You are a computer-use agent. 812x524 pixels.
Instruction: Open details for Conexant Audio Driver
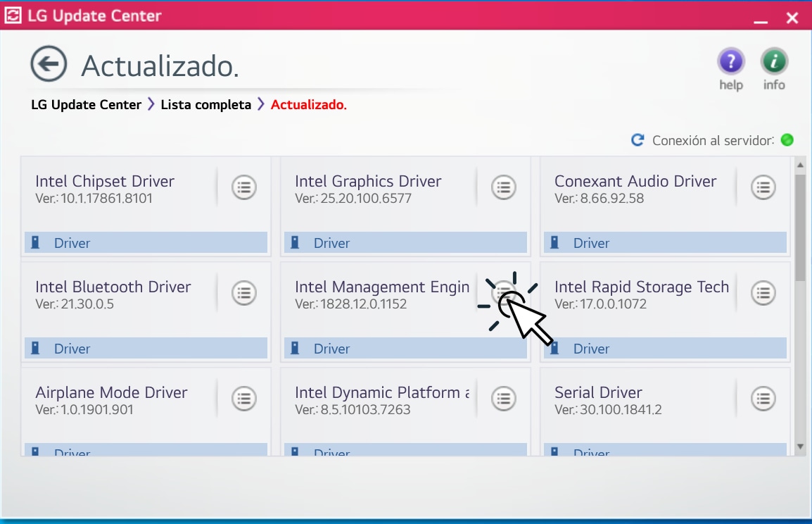click(x=763, y=187)
